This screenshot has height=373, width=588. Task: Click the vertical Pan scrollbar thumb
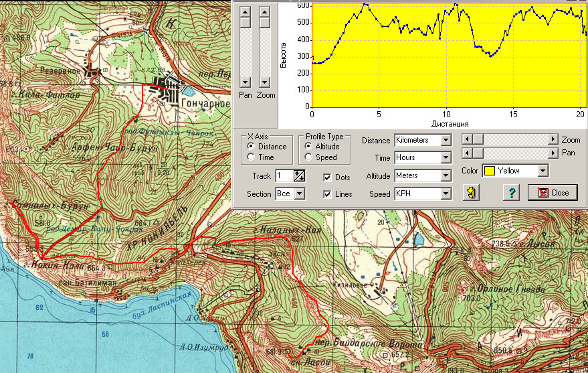246,22
